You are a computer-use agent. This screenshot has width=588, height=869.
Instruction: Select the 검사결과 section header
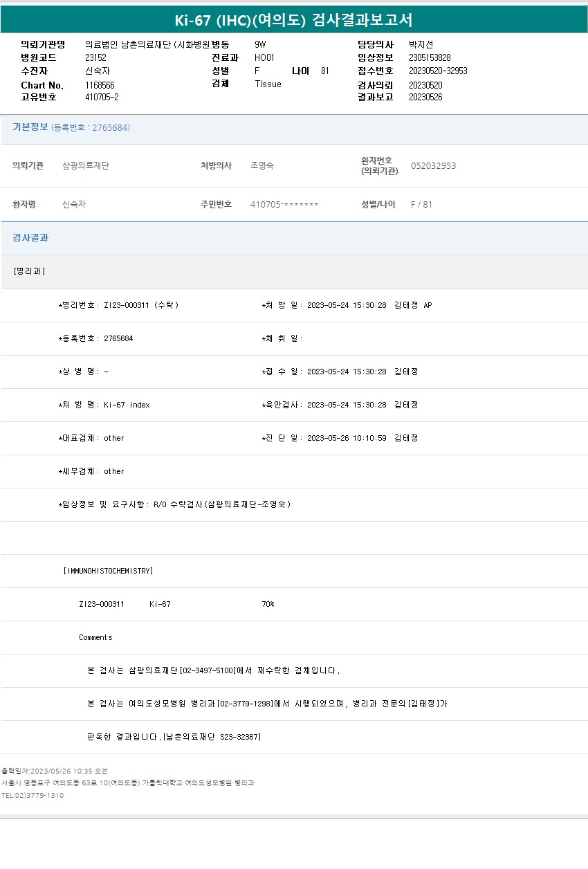(x=30, y=238)
